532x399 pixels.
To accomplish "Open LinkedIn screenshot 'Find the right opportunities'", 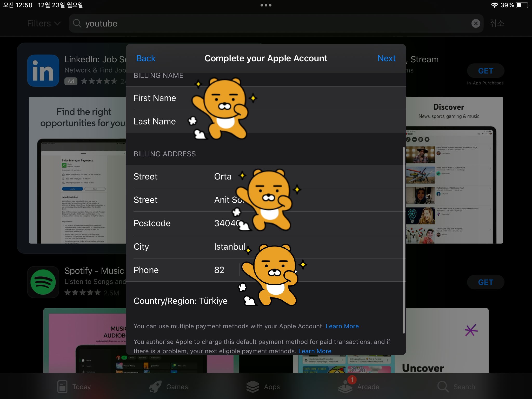I will 77,170.
